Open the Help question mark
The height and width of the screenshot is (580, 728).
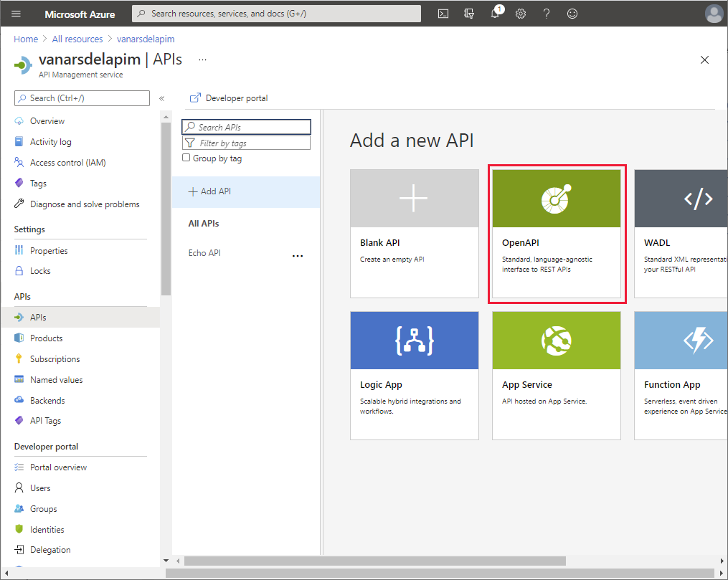547,14
